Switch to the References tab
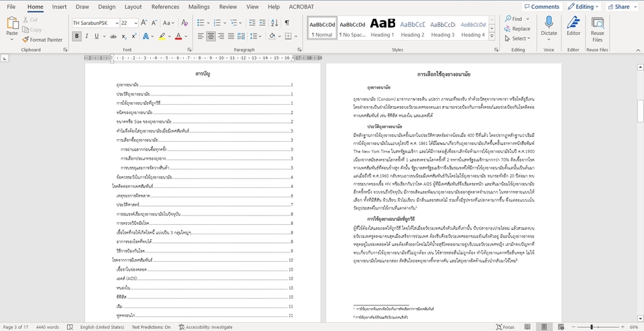Image resolution: width=644 pixels, height=331 pixels. 165,7
